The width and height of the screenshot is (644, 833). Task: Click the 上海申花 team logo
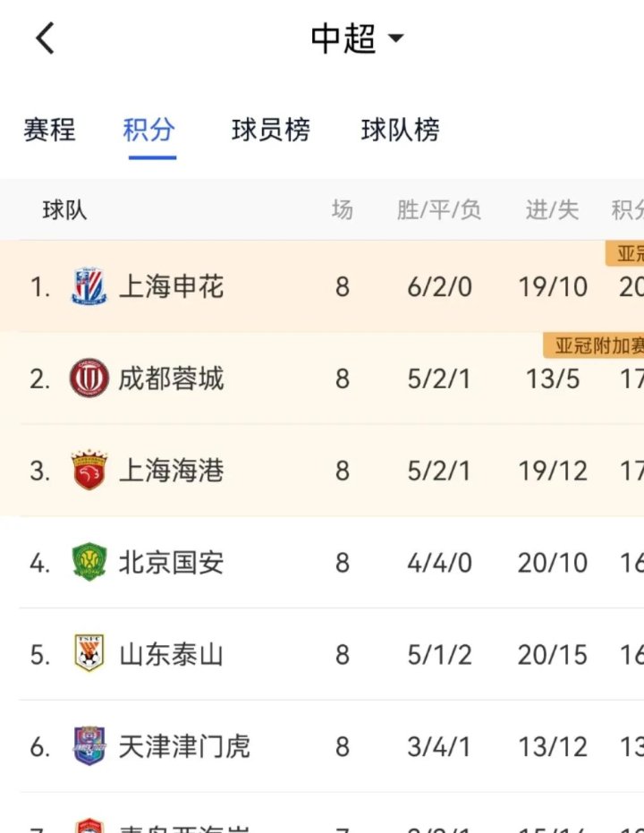[89, 286]
